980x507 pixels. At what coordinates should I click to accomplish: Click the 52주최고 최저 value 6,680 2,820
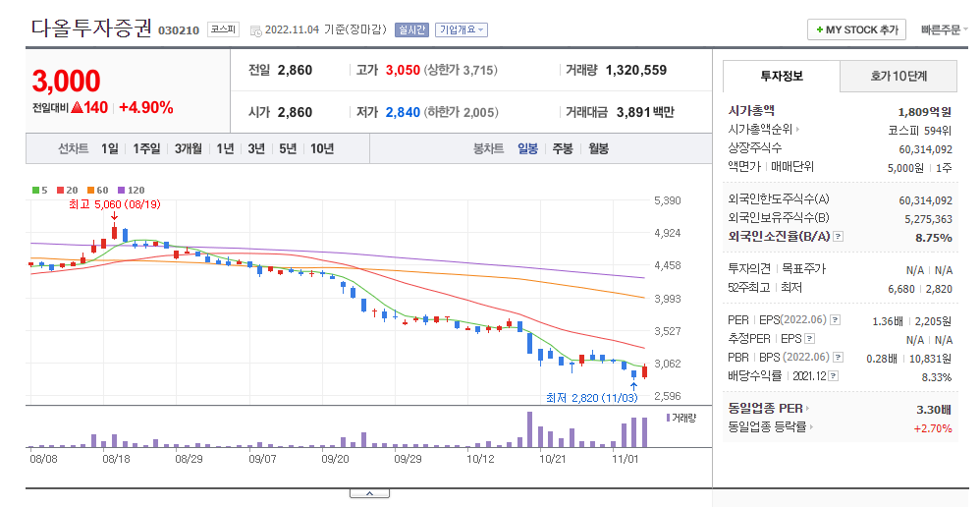[920, 289]
